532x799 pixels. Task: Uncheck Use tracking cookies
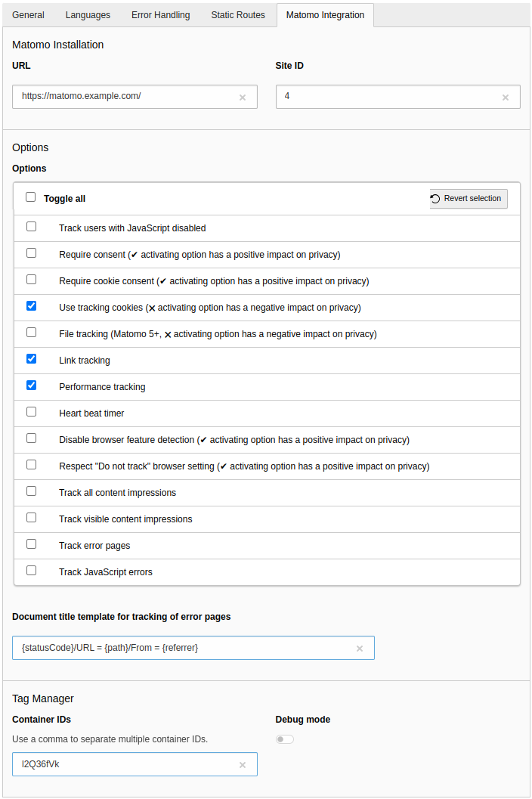32,305
